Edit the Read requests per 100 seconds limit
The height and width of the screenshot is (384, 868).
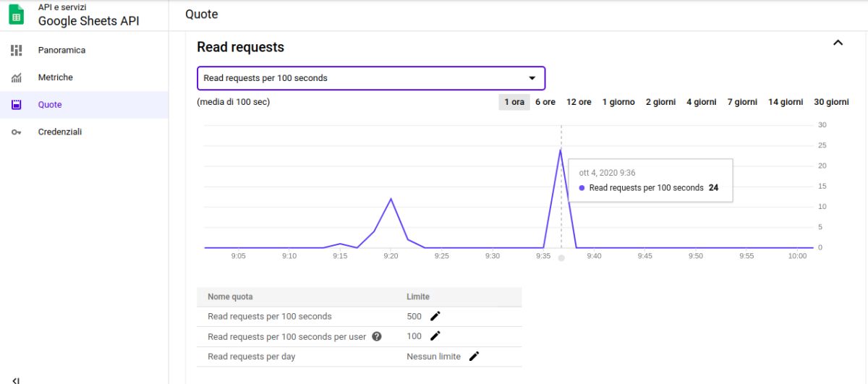435,316
